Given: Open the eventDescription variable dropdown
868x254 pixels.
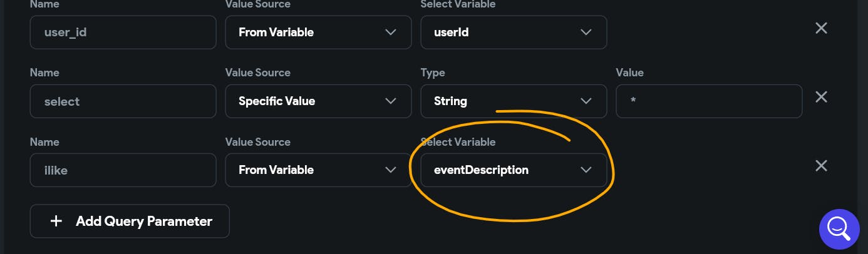Looking at the screenshot, I should (x=514, y=170).
